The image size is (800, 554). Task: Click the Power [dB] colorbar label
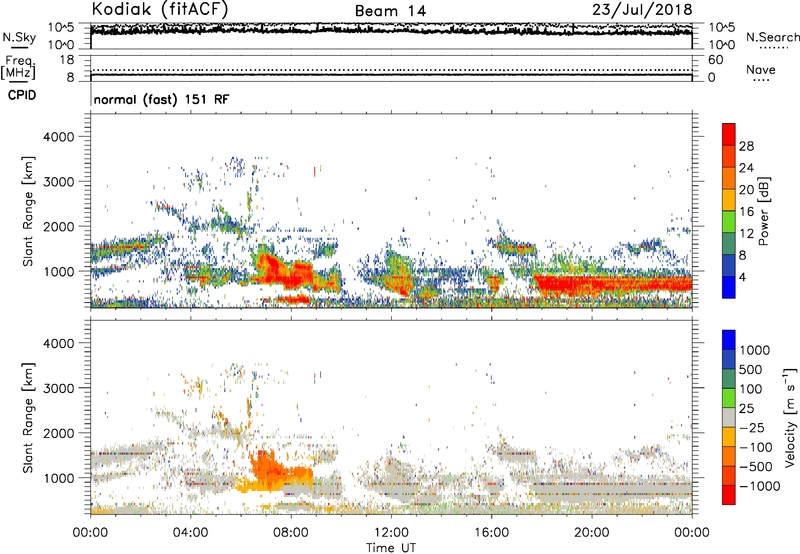click(763, 211)
